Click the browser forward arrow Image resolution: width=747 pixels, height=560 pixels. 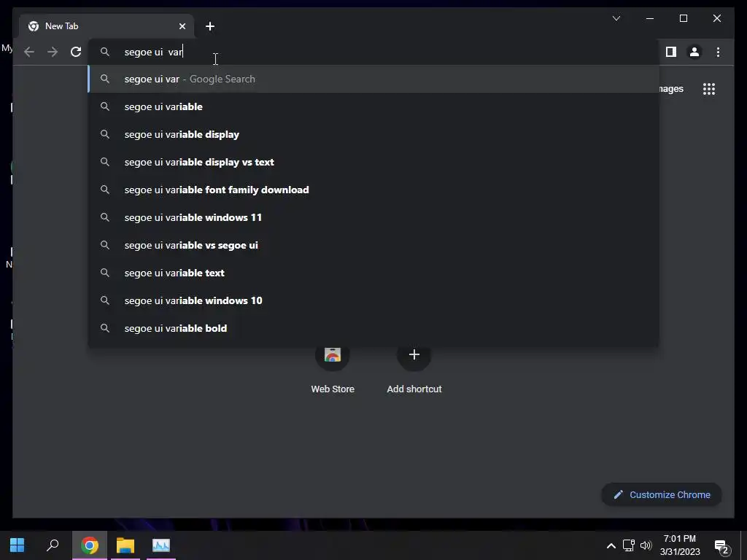coord(53,52)
